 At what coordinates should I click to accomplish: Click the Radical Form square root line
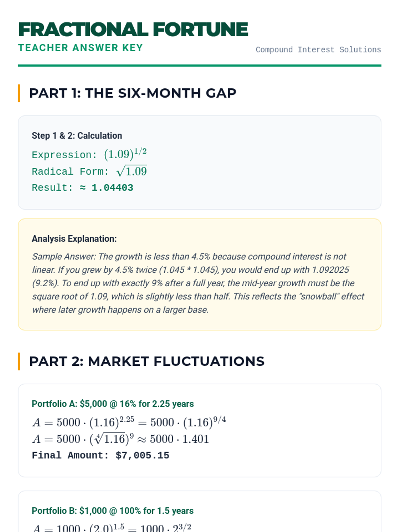click(89, 171)
